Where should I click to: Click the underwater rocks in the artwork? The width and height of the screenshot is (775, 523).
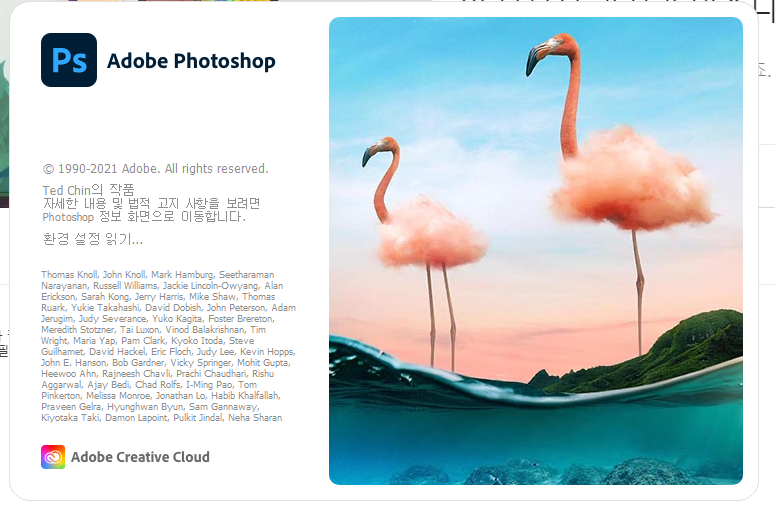568,471
